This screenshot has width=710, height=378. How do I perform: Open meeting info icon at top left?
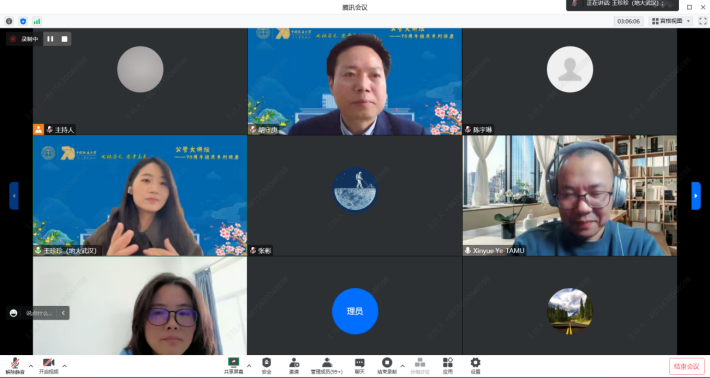(x=9, y=21)
